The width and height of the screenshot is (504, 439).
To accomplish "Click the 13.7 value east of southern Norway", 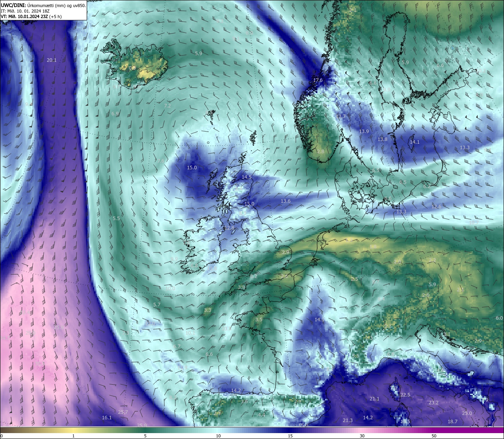I will point(340,117).
